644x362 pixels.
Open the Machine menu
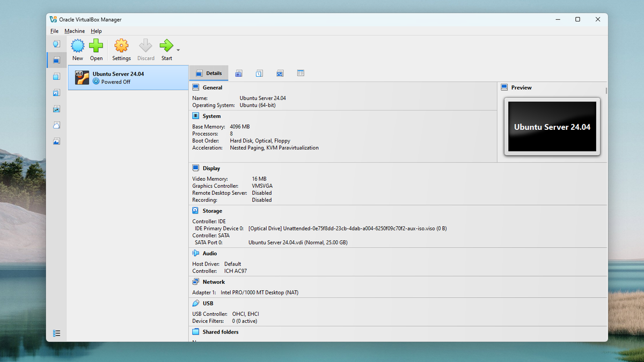(x=75, y=31)
